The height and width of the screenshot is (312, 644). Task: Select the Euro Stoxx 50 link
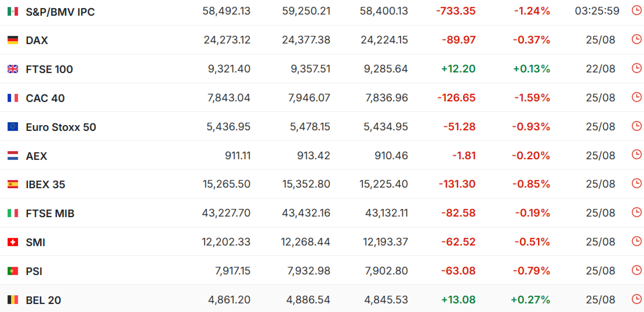pyautogui.click(x=61, y=127)
